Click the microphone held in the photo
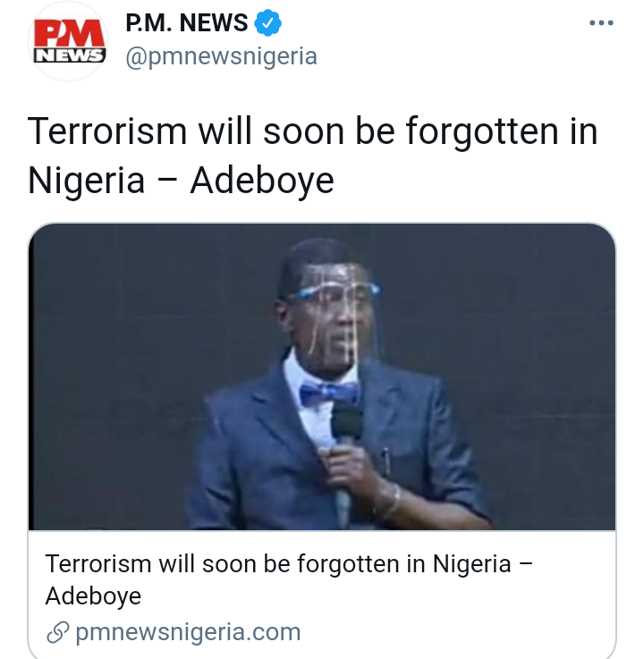 347,458
